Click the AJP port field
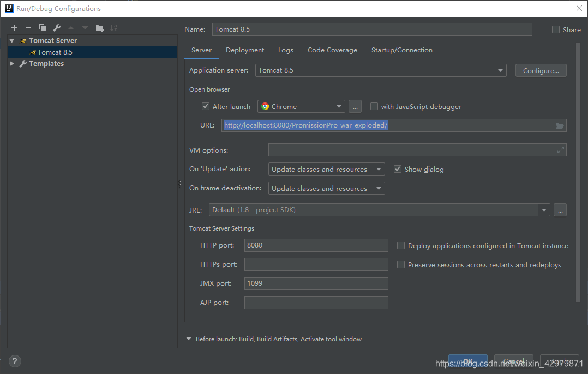Viewport: 588px width, 374px height. (316, 303)
